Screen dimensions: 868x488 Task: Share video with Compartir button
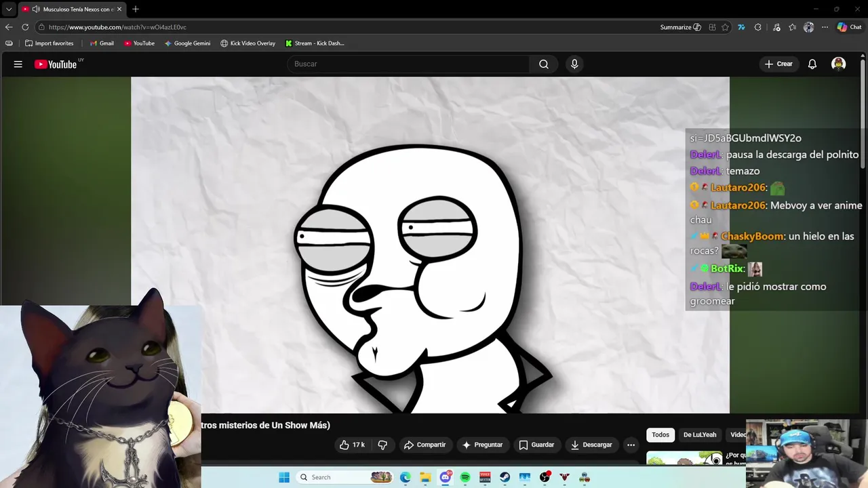pyautogui.click(x=425, y=445)
